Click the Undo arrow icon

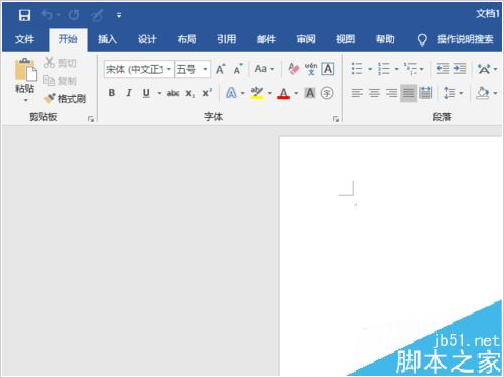pyautogui.click(x=48, y=15)
